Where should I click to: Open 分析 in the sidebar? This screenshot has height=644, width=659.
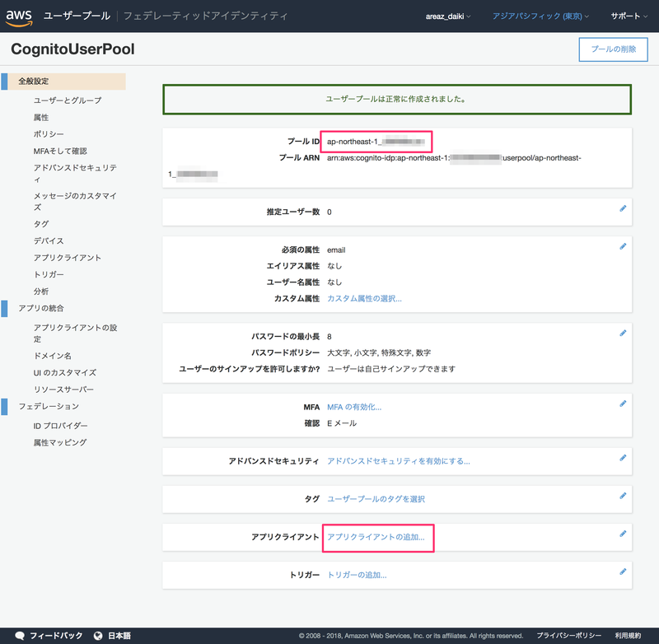point(41,292)
